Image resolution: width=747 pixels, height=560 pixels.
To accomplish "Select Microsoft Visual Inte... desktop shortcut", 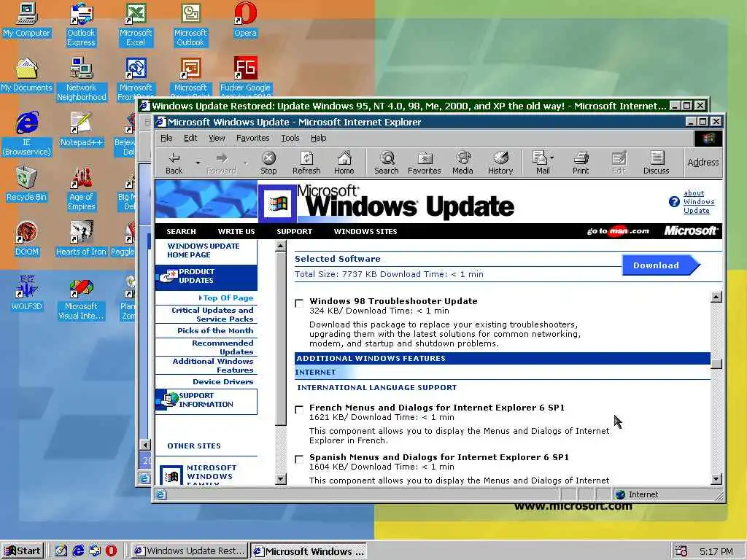I will point(81,298).
